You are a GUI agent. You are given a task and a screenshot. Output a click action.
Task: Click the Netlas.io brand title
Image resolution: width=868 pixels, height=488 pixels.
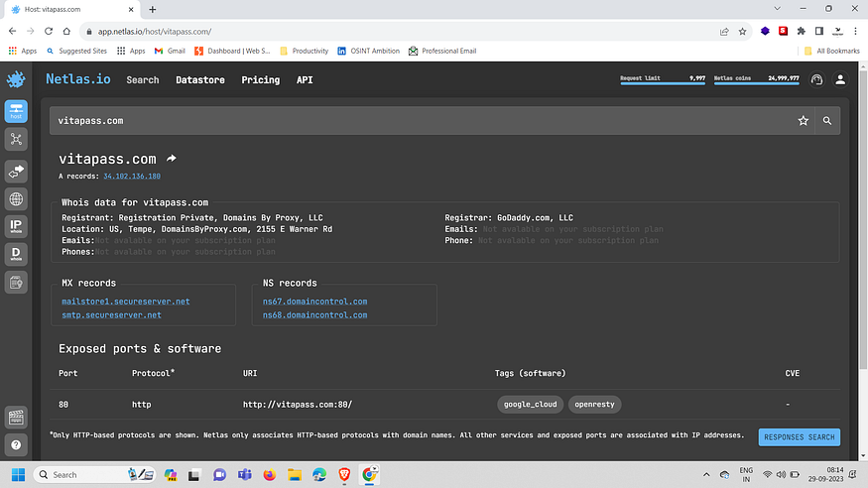pyautogui.click(x=78, y=79)
